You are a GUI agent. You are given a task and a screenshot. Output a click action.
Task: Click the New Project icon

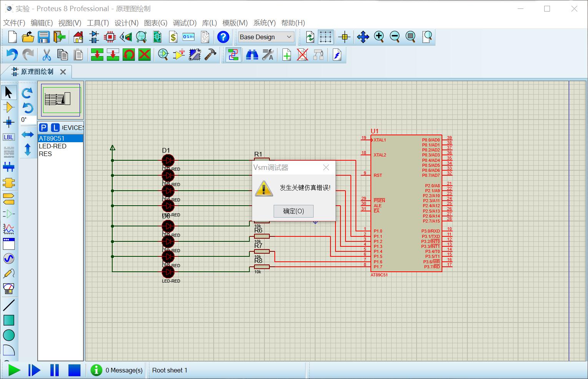pyautogui.click(x=12, y=37)
